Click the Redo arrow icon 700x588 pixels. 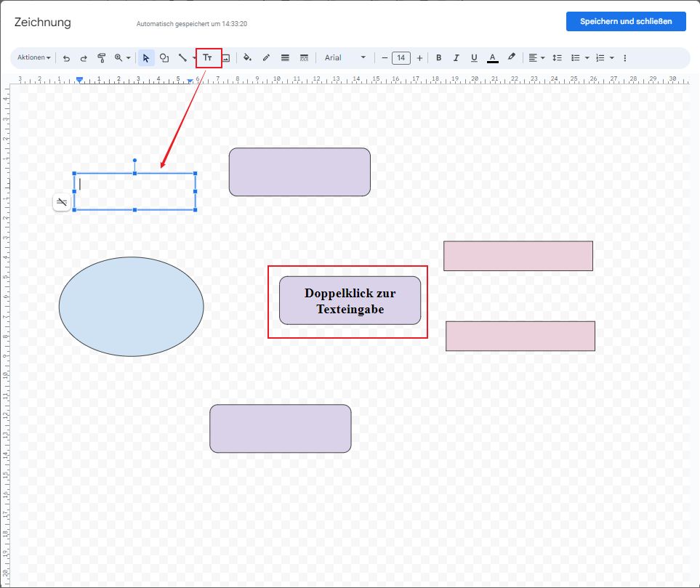click(84, 58)
